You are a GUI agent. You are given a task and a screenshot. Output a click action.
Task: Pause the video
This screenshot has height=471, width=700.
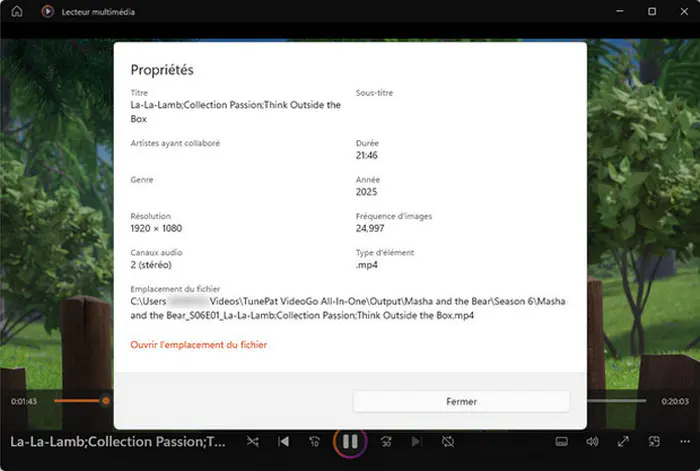350,442
